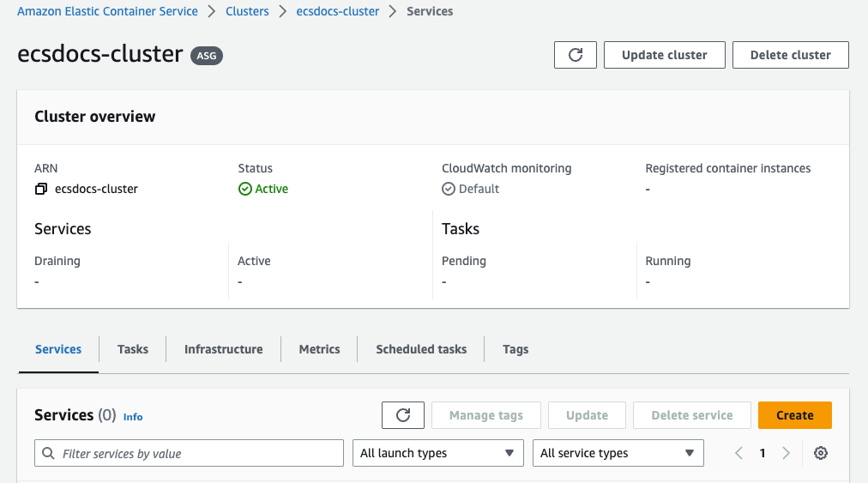The height and width of the screenshot is (483, 868).
Task: Show the Tags tab
Action: (515, 349)
